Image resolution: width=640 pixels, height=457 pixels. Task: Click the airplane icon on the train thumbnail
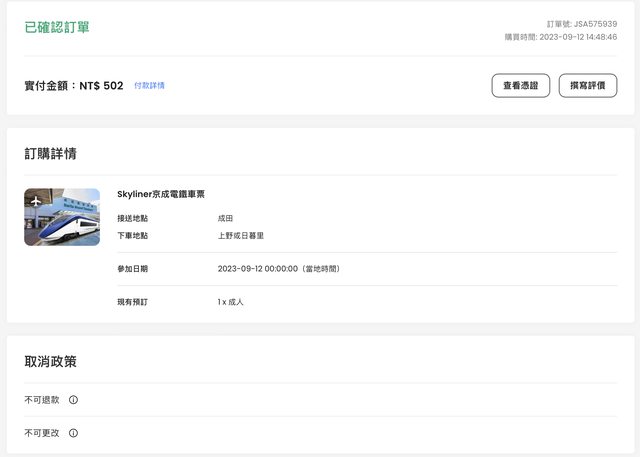(37, 202)
